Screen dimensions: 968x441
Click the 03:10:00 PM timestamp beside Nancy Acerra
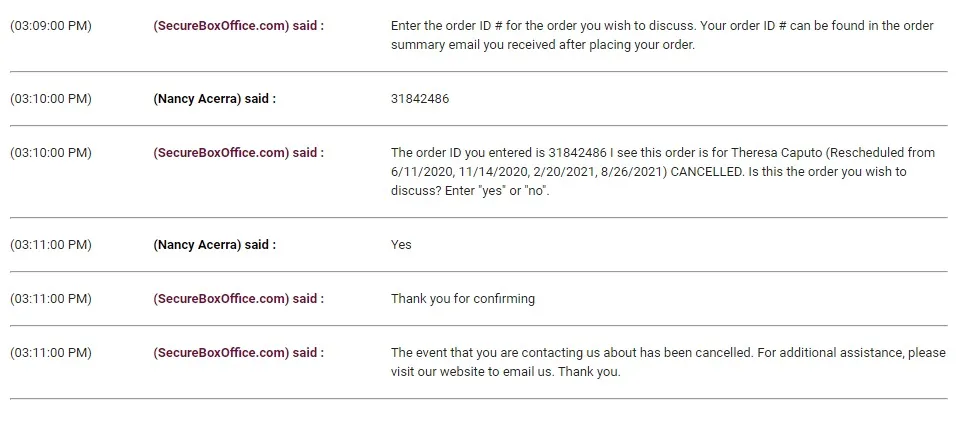(51, 99)
